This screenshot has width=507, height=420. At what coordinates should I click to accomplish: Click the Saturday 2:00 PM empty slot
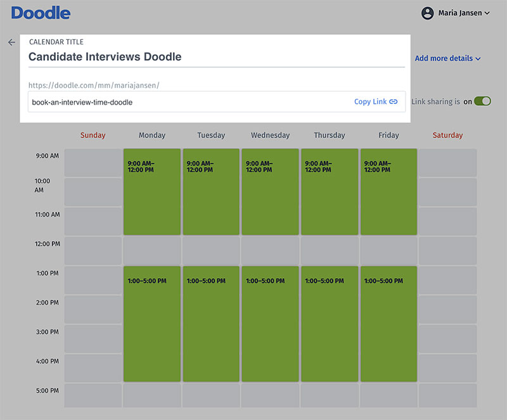(x=448, y=309)
